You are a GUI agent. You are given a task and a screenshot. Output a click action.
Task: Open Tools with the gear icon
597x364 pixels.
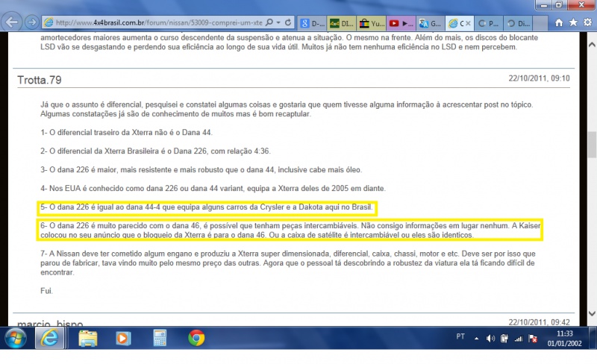coord(587,23)
